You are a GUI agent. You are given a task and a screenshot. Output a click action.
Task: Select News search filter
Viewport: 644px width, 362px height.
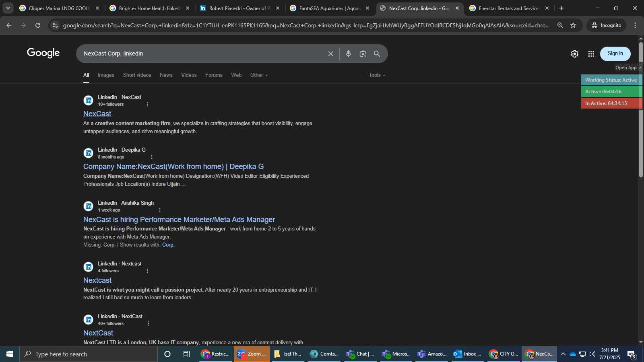166,75
